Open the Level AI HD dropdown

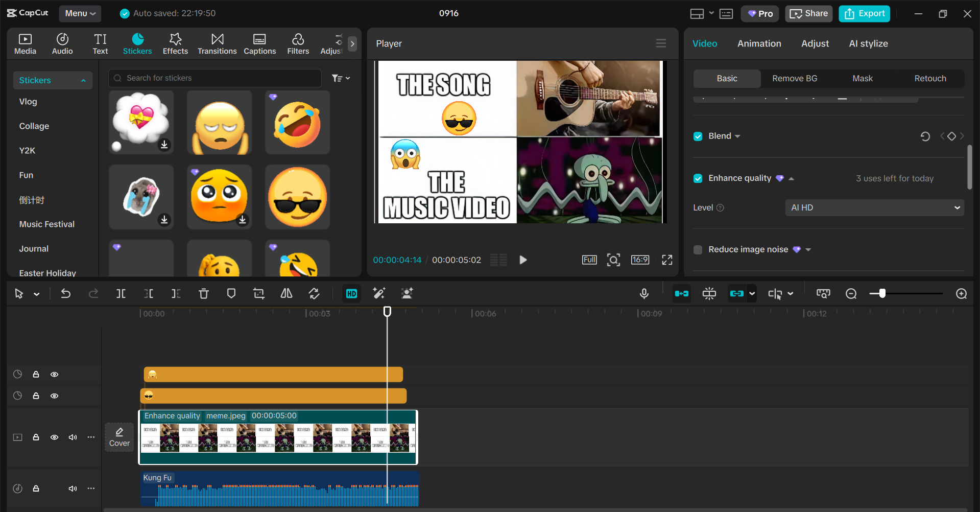tap(874, 207)
